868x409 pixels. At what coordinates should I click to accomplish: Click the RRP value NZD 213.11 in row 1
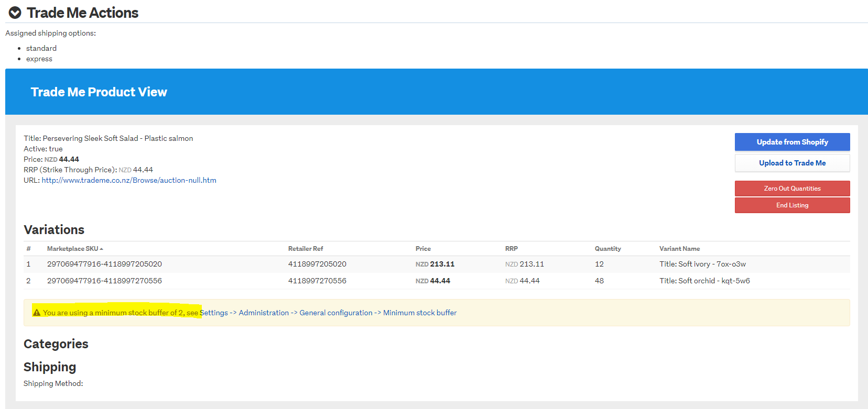[x=525, y=264]
